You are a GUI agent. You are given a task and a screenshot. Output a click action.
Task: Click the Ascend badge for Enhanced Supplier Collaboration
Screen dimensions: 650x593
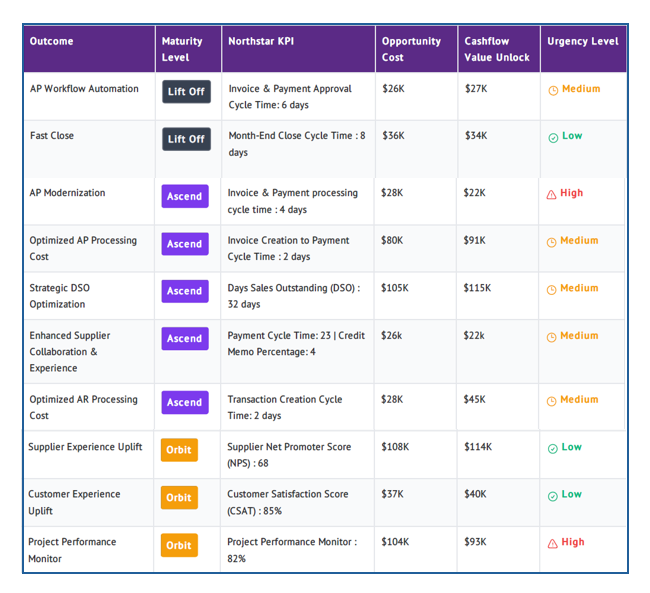click(x=185, y=338)
